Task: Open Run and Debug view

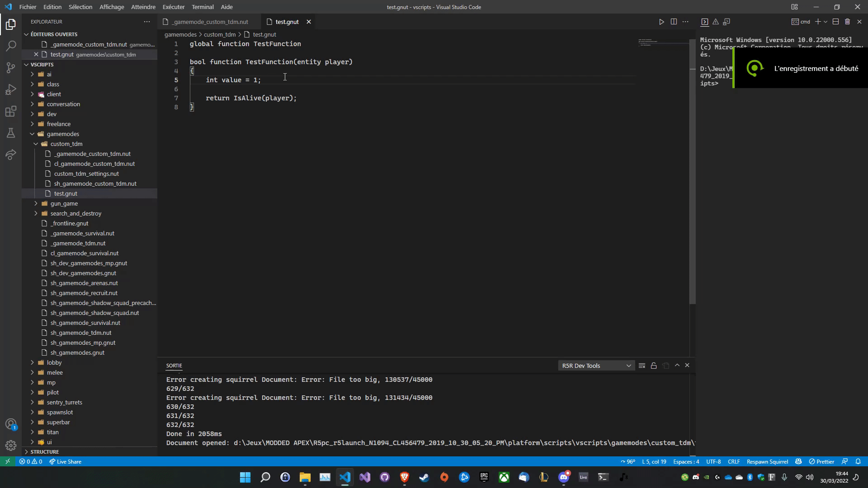Action: point(11,89)
